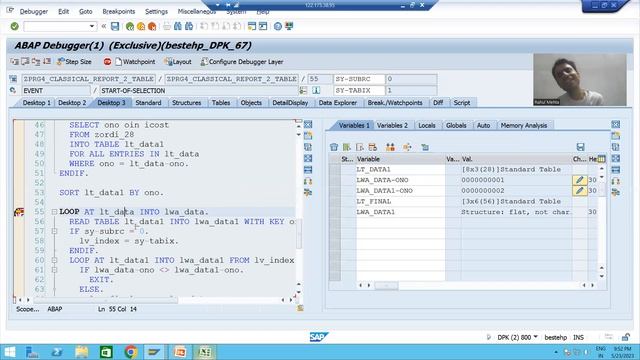The height and width of the screenshot is (360, 640).
Task: Click the change pencil icon for LWA_DATA-ONO
Action: (580, 180)
